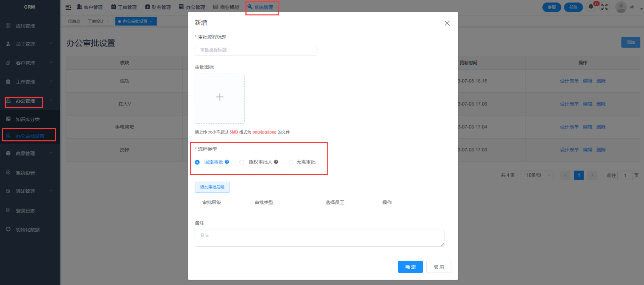Click the 初始化数据 refresh icon
Image resolution: width=644 pixels, height=285 pixels.
tap(8, 229)
